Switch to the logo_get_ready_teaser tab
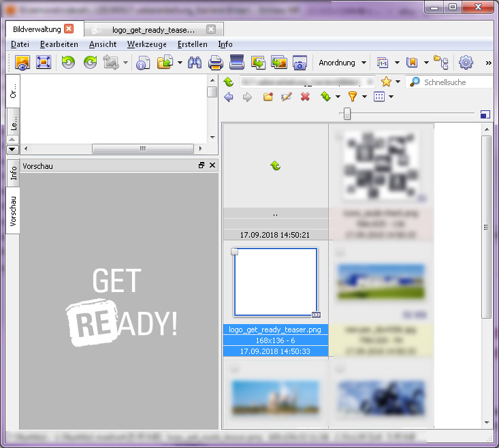Screen dimensions: 499x448 [x=153, y=30]
